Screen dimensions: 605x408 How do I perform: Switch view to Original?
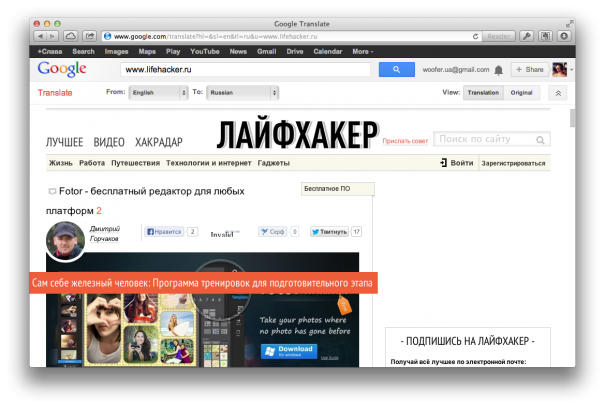(x=521, y=93)
